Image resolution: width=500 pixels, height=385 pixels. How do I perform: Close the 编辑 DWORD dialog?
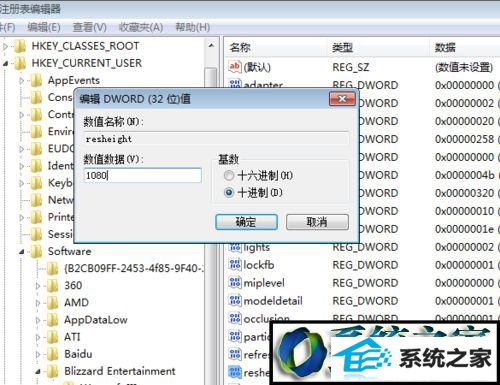coord(342,99)
